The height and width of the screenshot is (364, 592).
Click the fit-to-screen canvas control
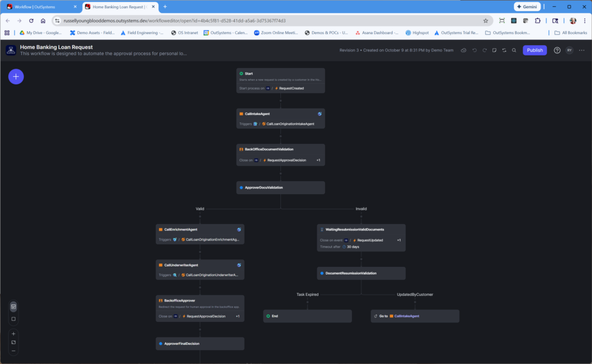click(x=14, y=342)
